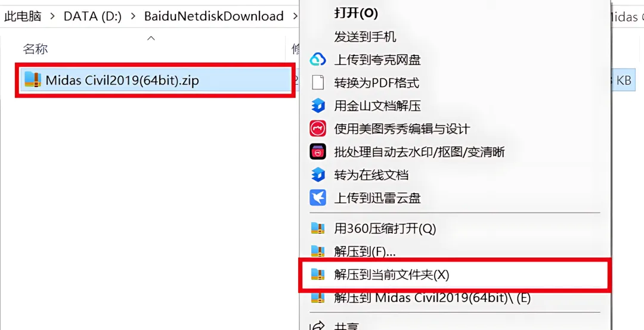
Task: Expand the chevron after BaiduNetdiskDownload
Action: [295, 17]
